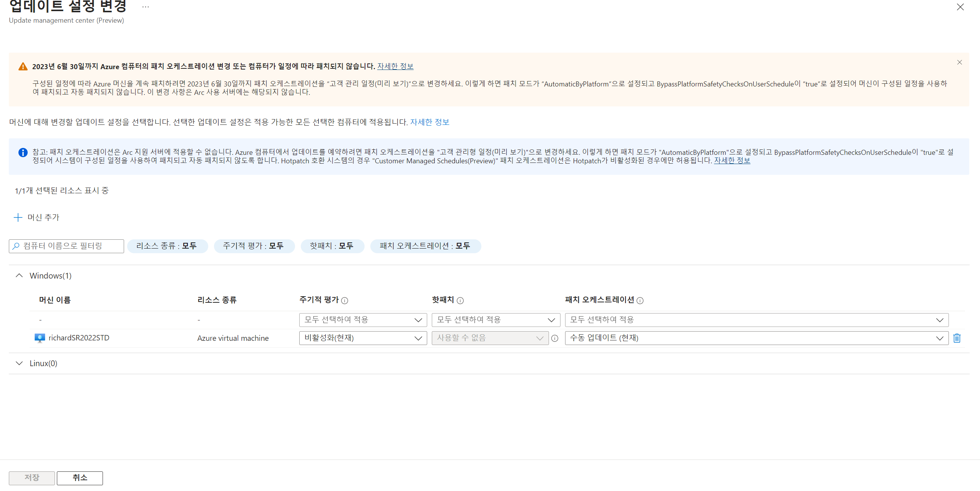Viewport: 980px width, 491px height.
Task: Click the info icon beside 주기적 평가 header
Action: [x=345, y=300]
